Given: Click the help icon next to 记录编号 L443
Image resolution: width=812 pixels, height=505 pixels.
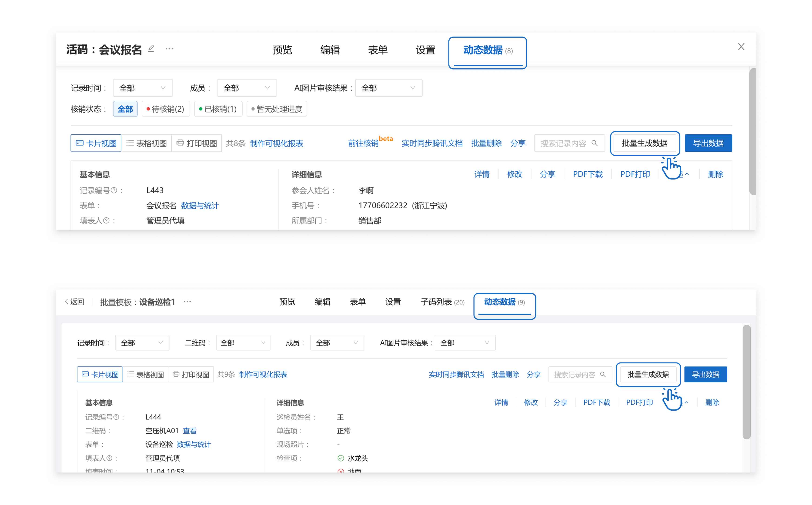Looking at the screenshot, I should coord(114,190).
